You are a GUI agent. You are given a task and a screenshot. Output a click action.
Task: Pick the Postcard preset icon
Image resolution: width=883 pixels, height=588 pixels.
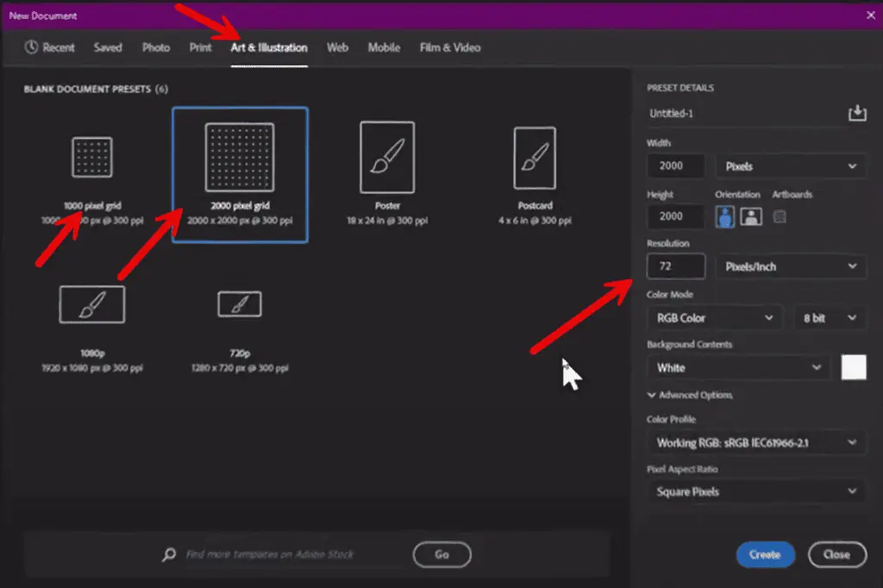coord(533,158)
